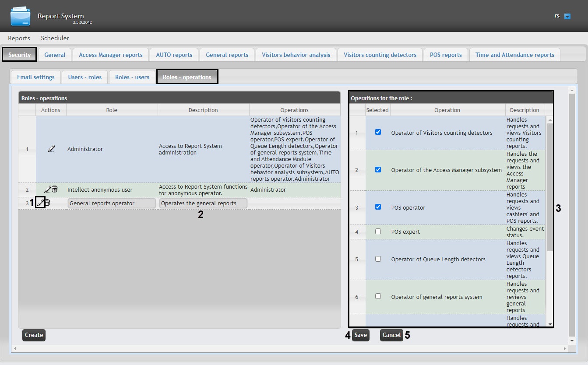
Task: Delete the Intellect anonymous user role
Action: tap(55, 190)
